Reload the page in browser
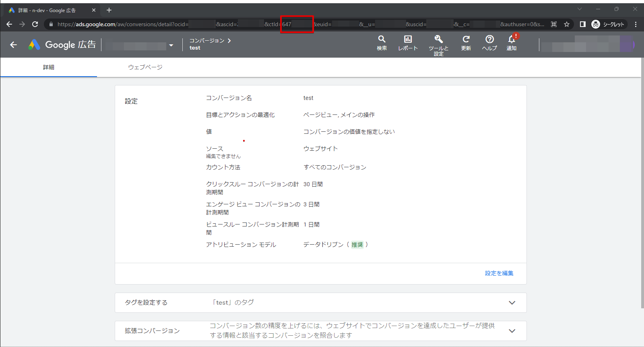Screen dimensions: 644x347 [x=35, y=24]
